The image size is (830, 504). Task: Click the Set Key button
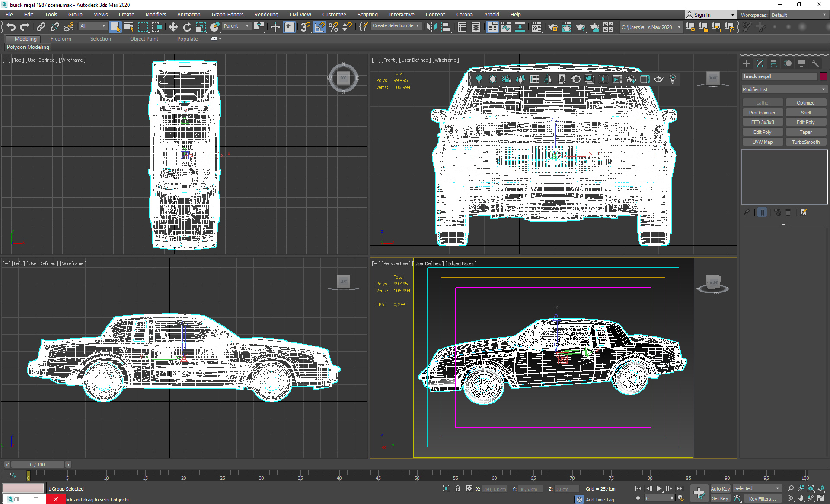pos(720,499)
